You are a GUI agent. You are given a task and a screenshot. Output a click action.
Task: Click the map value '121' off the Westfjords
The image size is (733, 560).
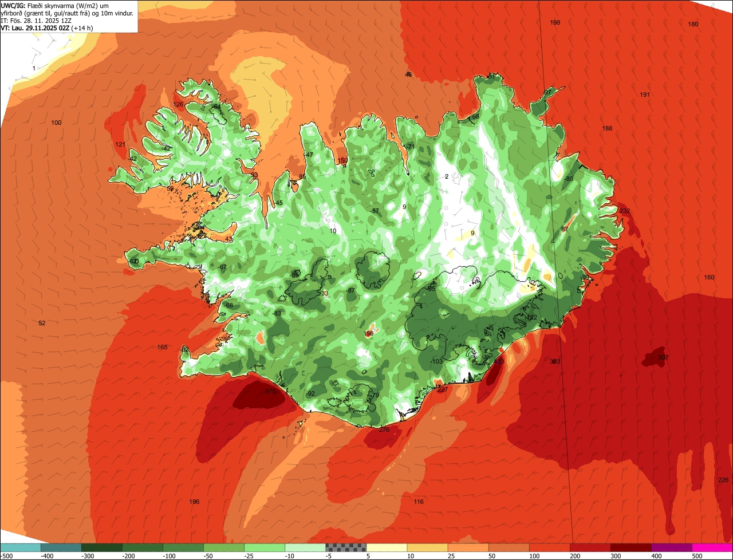click(120, 144)
